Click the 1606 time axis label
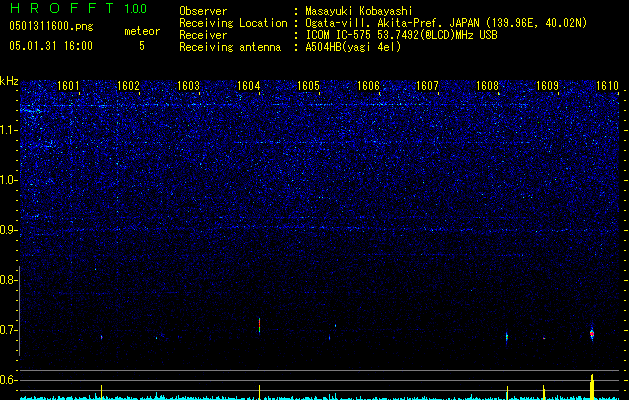Image resolution: width=629 pixels, height=400 pixels. (368, 85)
